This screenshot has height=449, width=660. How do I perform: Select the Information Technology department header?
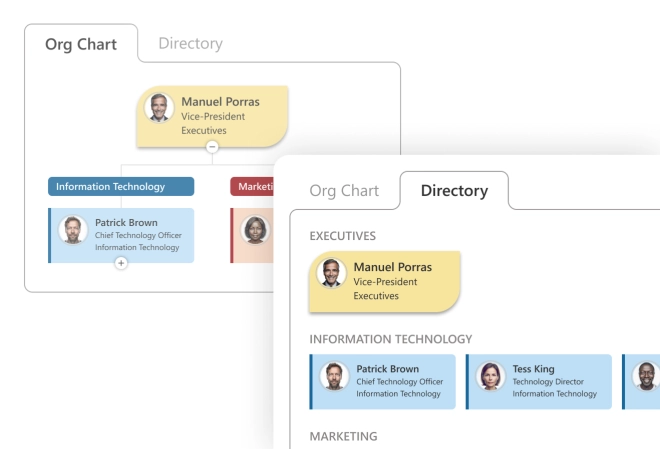[x=121, y=186]
